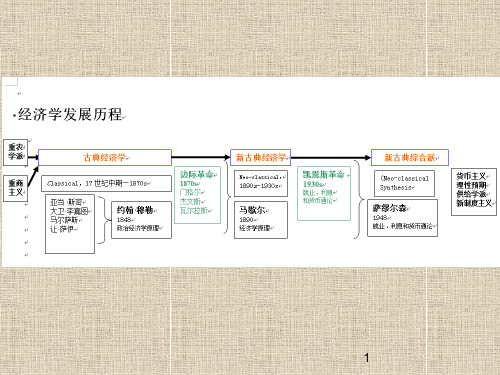Click the '货币主义' line
This screenshot has width=500, height=375.
(471, 176)
